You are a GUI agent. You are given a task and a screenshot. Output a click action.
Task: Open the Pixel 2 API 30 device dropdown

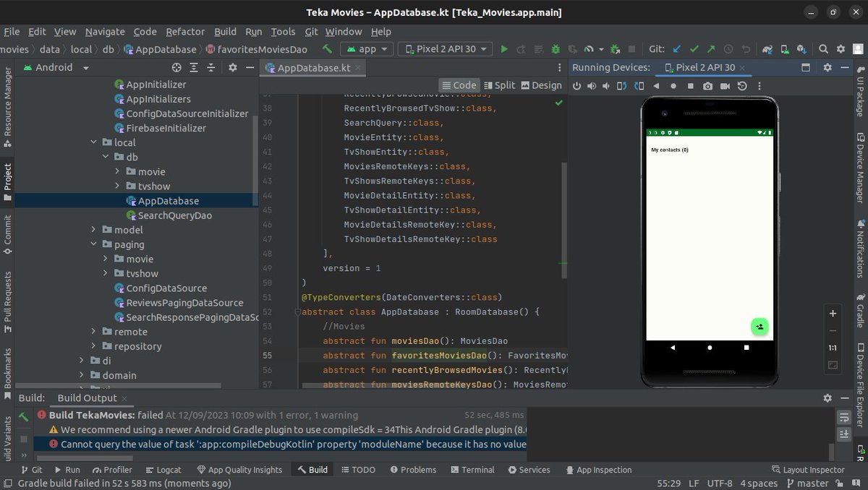pyautogui.click(x=446, y=49)
